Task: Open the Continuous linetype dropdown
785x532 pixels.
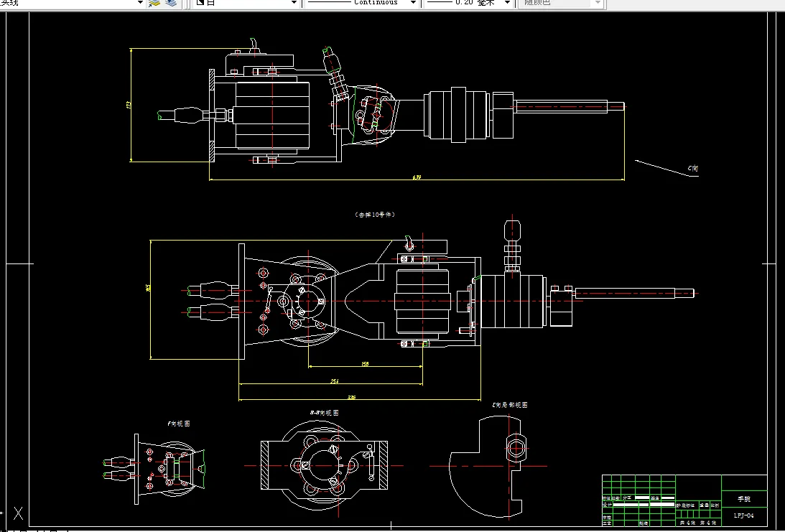Action: click(x=413, y=3)
